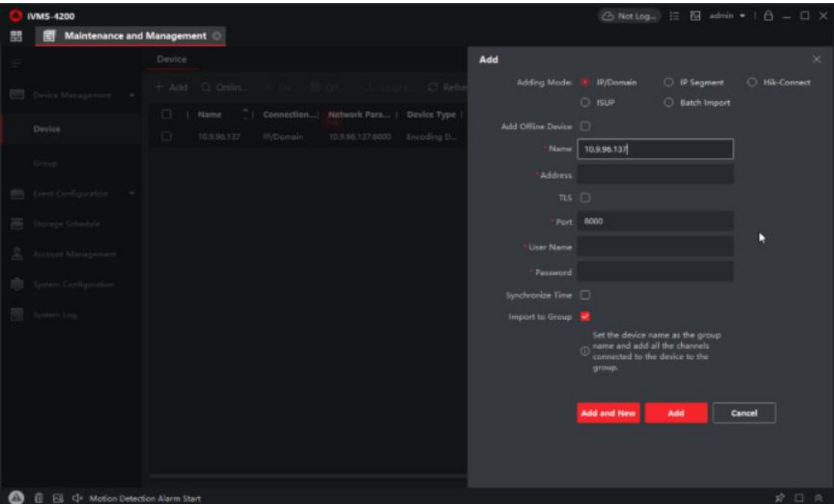Image resolution: width=834 pixels, height=504 pixels.
Task: Enable the Synchronize Time checkbox
Action: coord(584,295)
